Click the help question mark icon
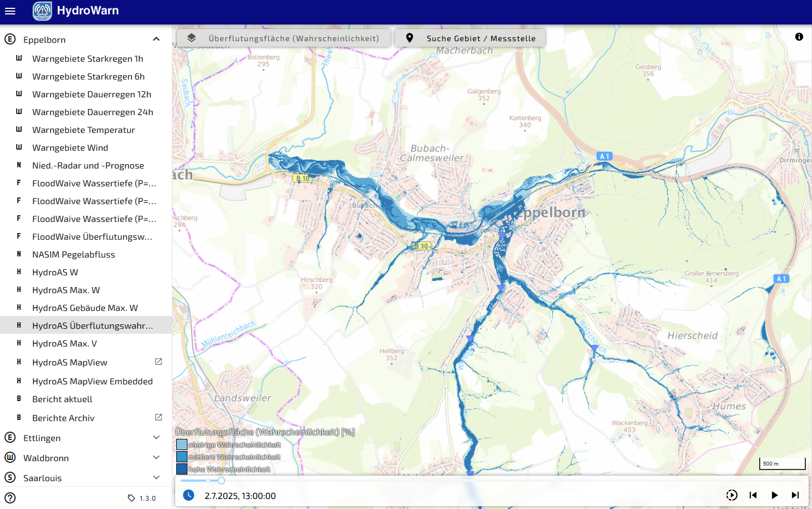The image size is (812, 509). click(x=10, y=498)
